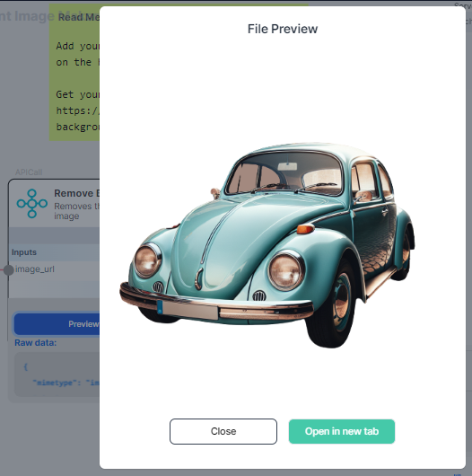Open the preview image in new tab
472x476 pixels.
tap(342, 431)
